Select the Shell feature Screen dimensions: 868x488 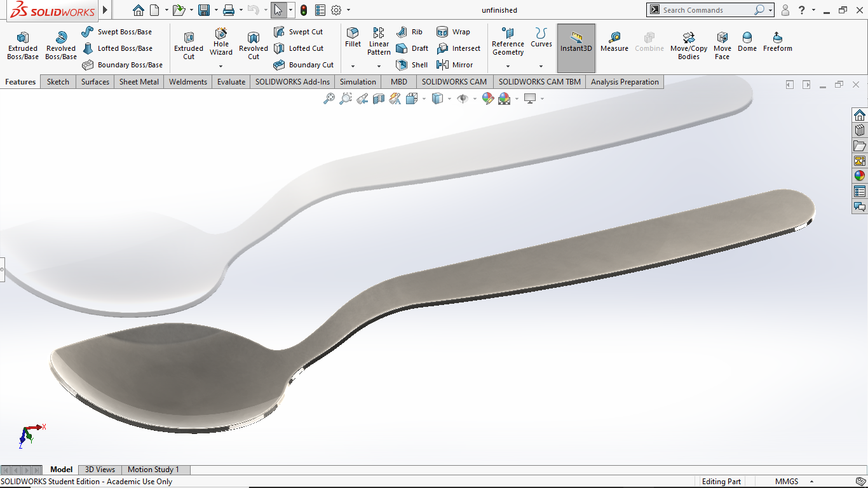[x=412, y=65]
